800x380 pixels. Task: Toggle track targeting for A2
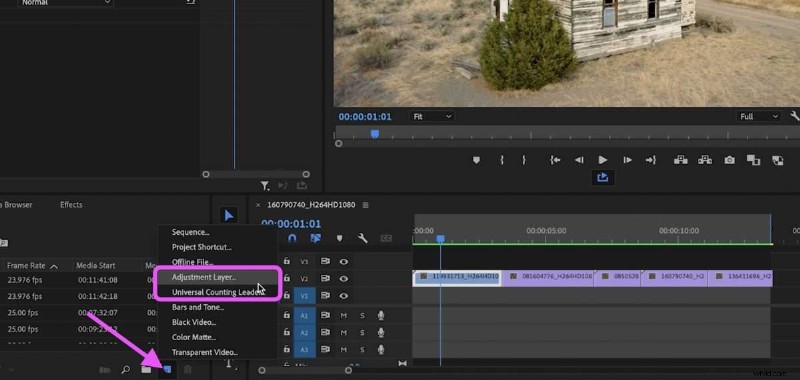[305, 333]
